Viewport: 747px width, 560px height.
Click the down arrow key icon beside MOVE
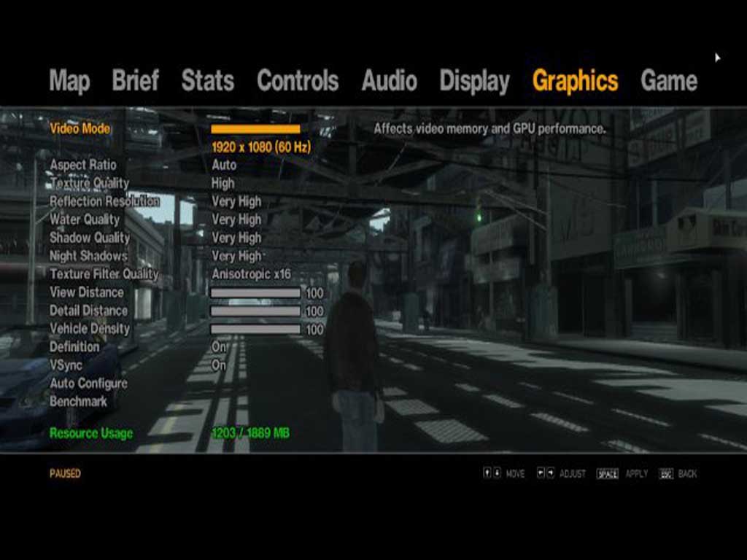(x=497, y=473)
